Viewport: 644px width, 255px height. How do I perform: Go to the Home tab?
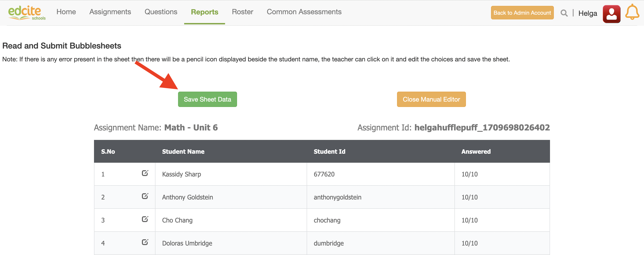coord(66,12)
